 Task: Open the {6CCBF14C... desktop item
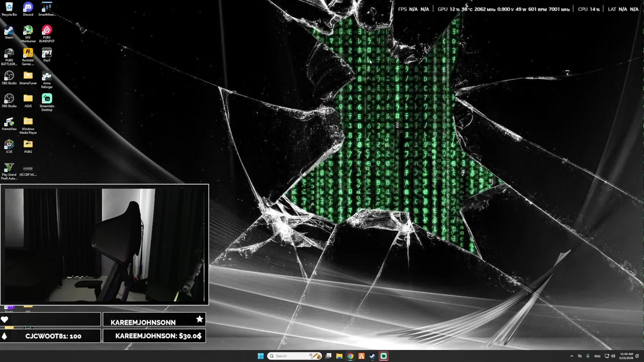[28, 171]
